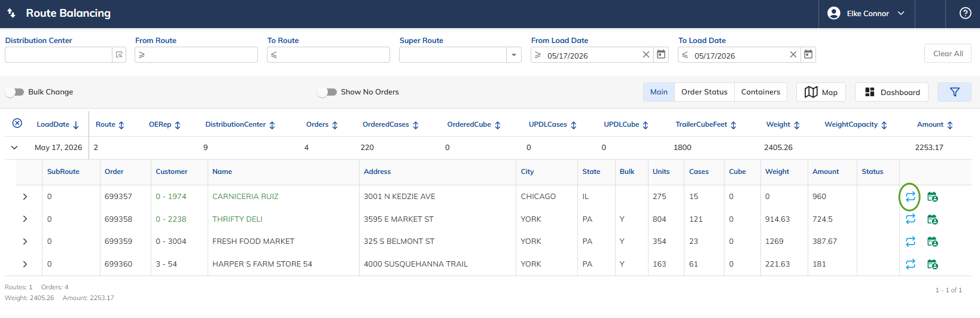This screenshot has height=318, width=980.
Task: Swap route for HARPER S FARM STORE 54
Action: click(x=910, y=264)
